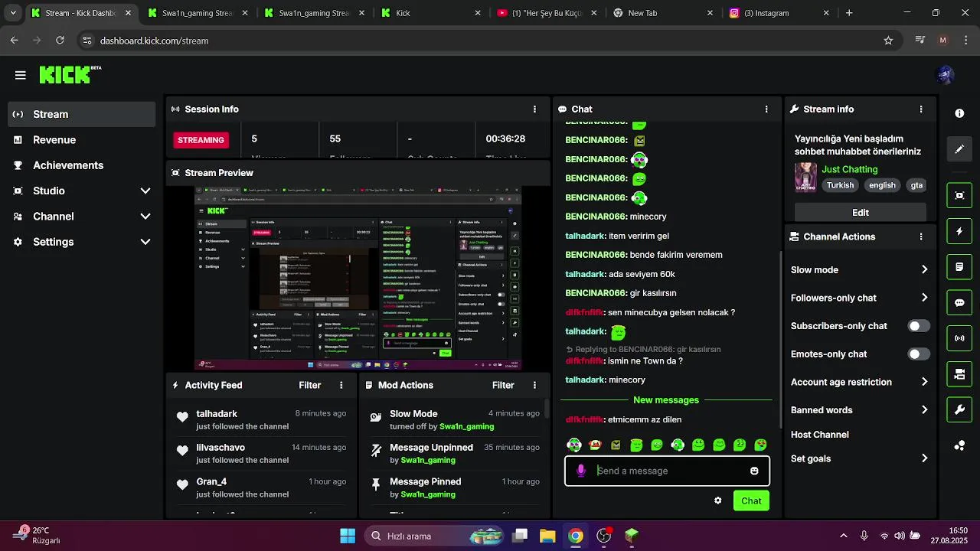Click the Turkish tag in Stream info
The image size is (980, 551).
click(x=840, y=185)
